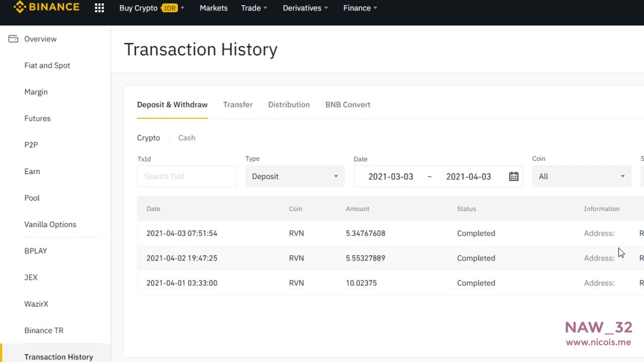Click the IDR currency badge
This screenshot has width=644, height=362.
point(170,8)
